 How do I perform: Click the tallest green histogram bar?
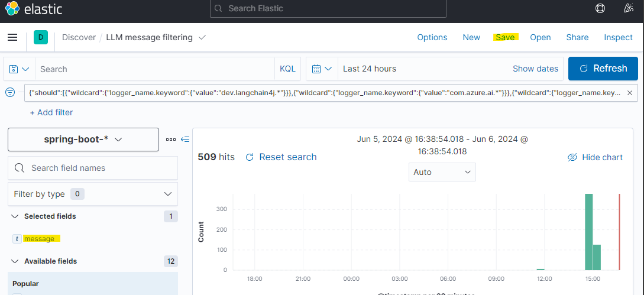pos(588,232)
